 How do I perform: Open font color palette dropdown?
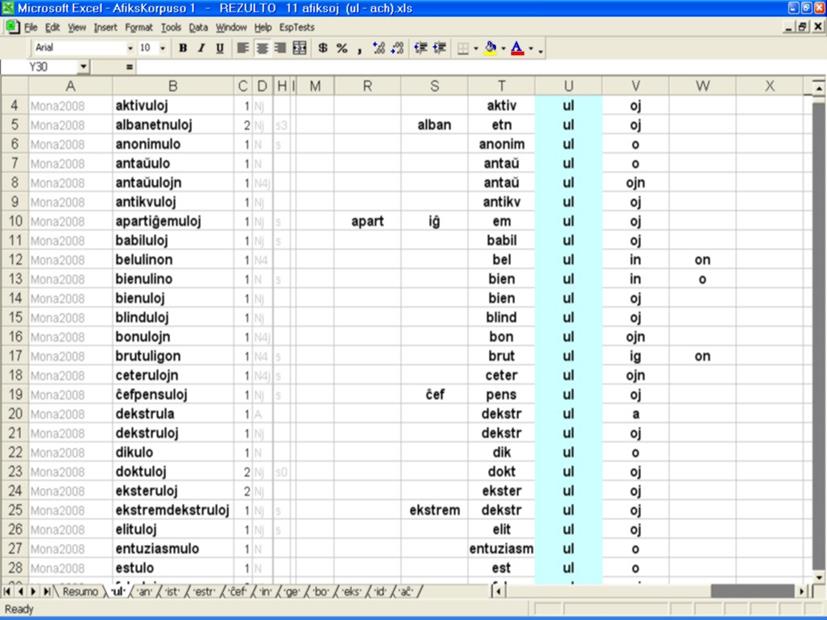pos(531,49)
